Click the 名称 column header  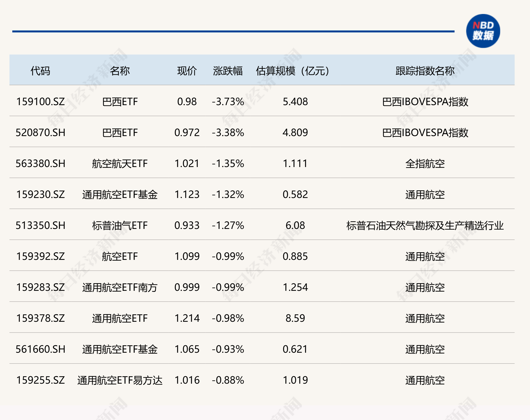coord(120,71)
